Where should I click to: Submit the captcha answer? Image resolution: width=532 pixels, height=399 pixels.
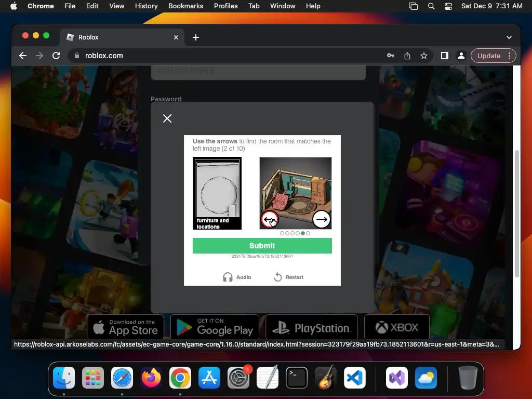pos(262,246)
